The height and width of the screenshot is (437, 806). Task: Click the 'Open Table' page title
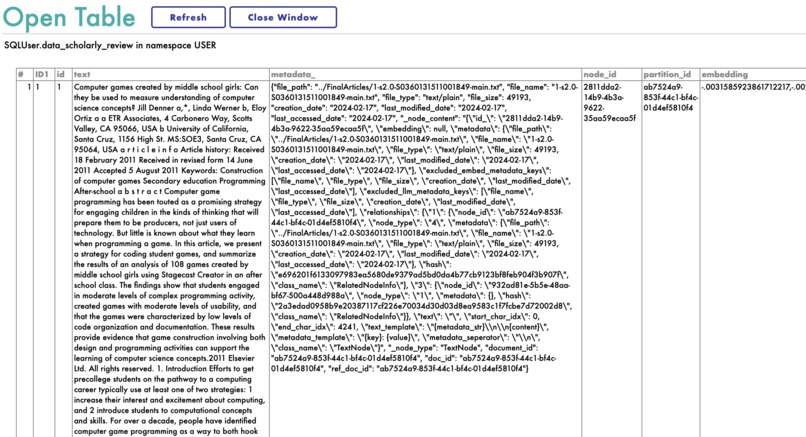(x=69, y=17)
